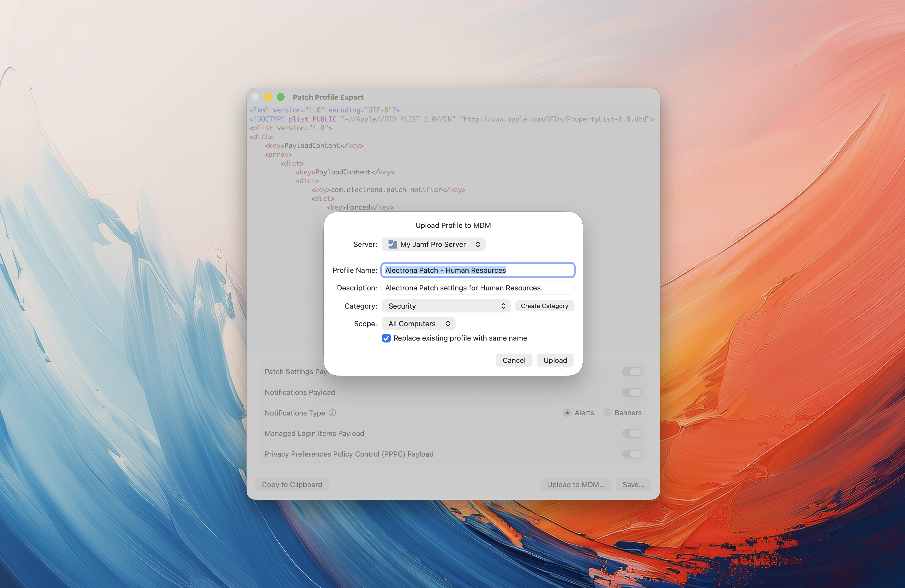Click the Upload Profile to MDM heading
Image resolution: width=905 pixels, height=588 pixels.
tap(453, 225)
